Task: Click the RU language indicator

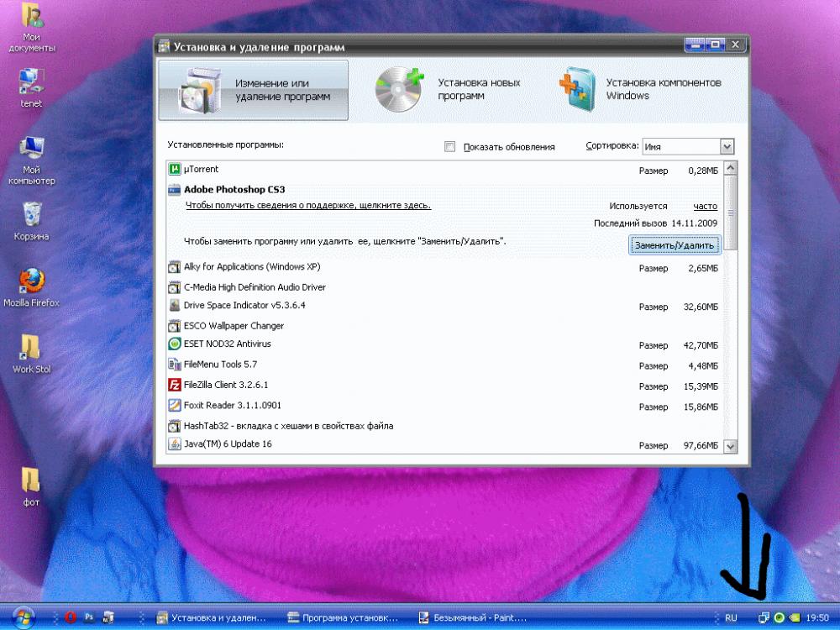Action: (731, 617)
